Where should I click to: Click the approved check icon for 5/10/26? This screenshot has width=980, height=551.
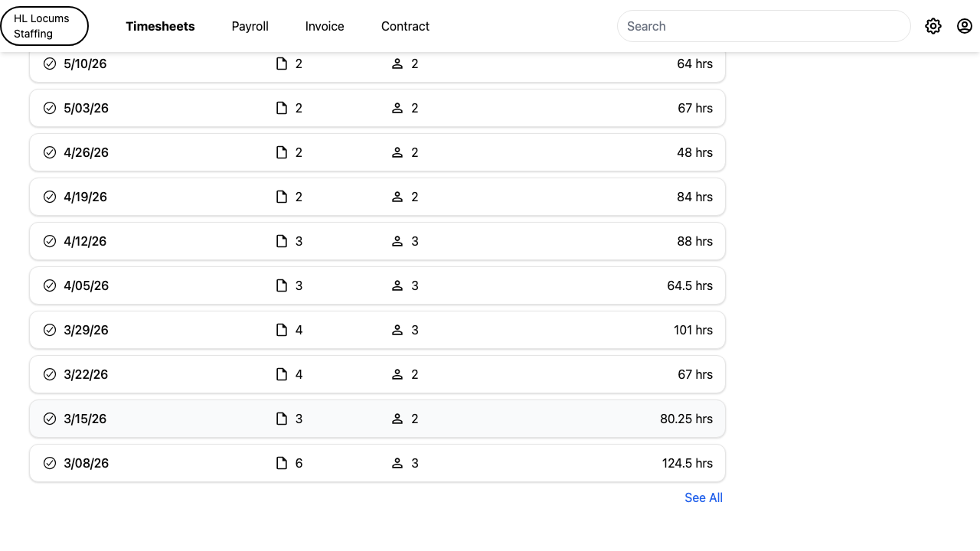50,64
